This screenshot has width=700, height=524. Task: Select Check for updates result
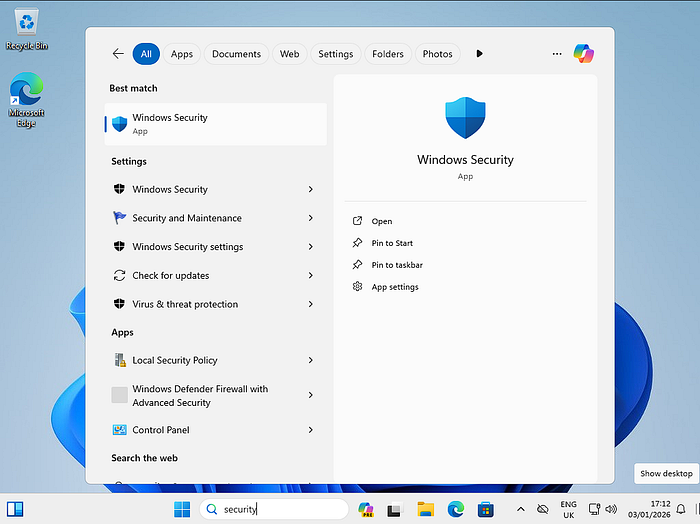[x=216, y=275]
